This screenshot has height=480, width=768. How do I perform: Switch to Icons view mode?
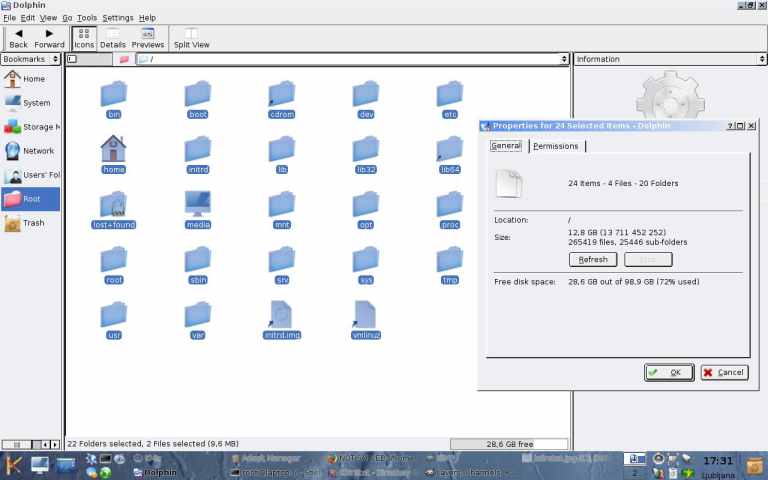pos(83,38)
